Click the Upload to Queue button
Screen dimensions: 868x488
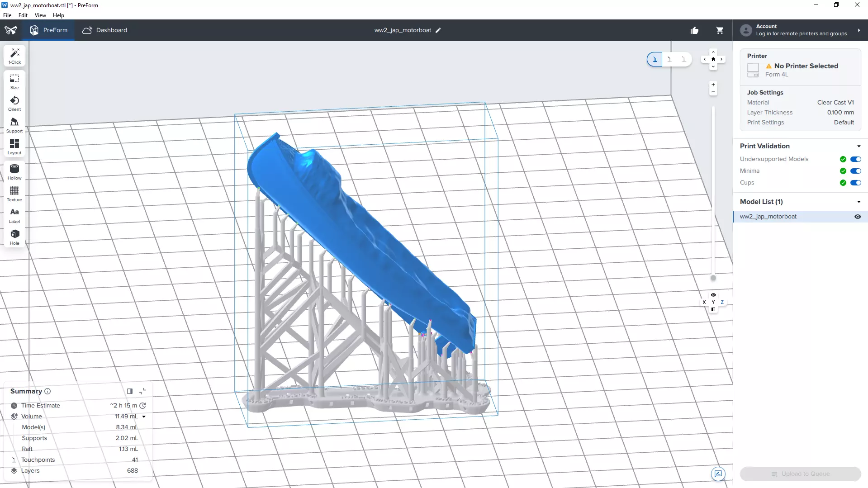(x=801, y=474)
